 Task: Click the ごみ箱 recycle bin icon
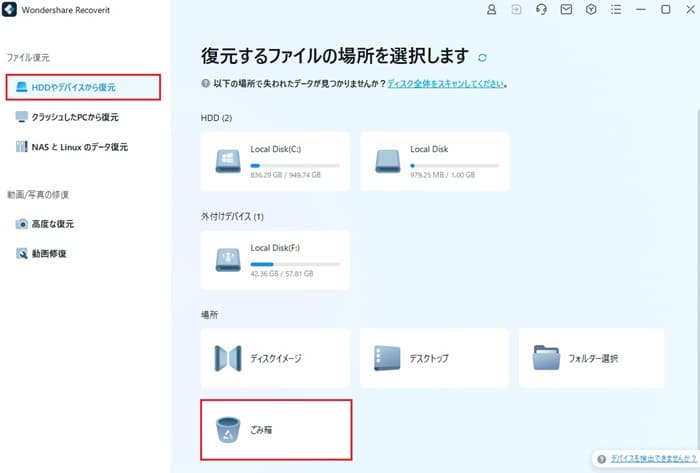pyautogui.click(x=228, y=430)
